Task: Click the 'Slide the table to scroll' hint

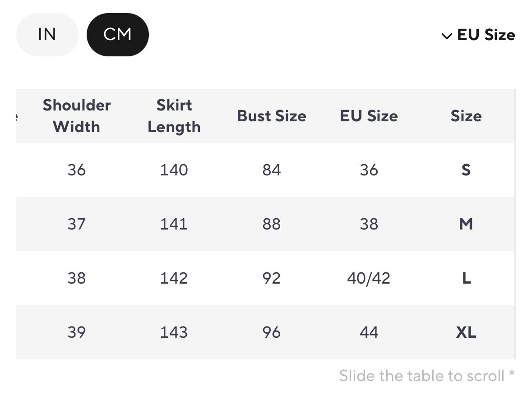Action: pos(426,375)
